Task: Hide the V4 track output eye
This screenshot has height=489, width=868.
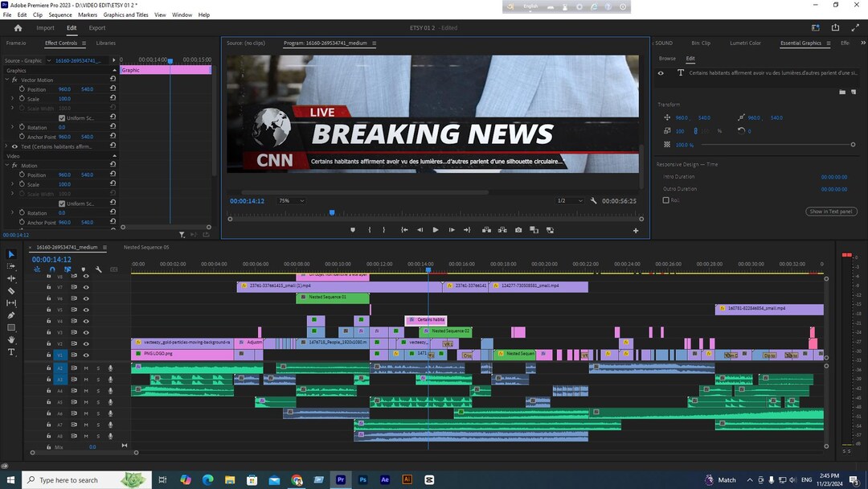Action: 86,321
